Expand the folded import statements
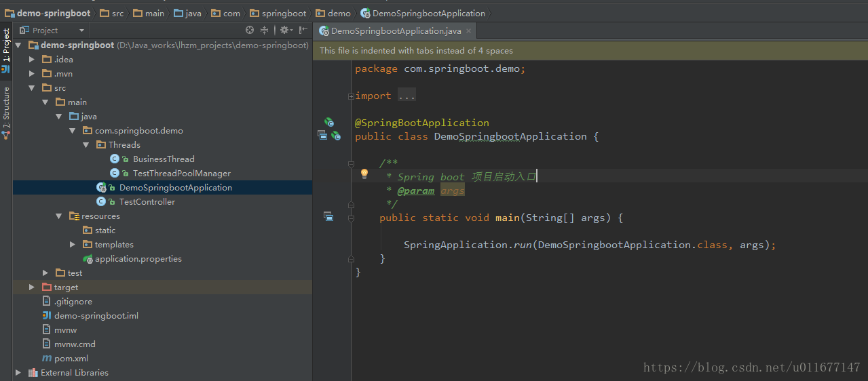 pyautogui.click(x=351, y=96)
